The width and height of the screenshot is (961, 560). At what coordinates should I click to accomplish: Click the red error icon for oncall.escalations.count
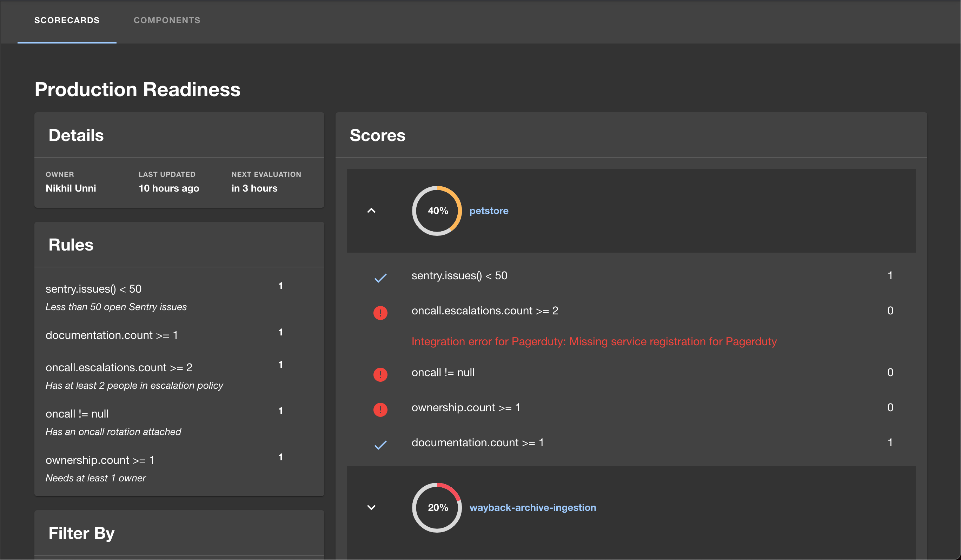[x=380, y=313]
